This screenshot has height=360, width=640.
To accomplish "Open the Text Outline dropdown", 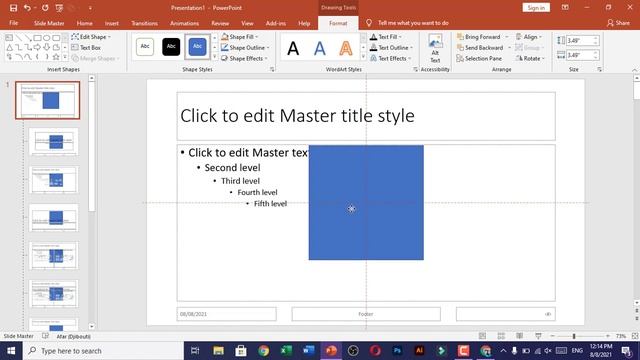I will 391,48.
